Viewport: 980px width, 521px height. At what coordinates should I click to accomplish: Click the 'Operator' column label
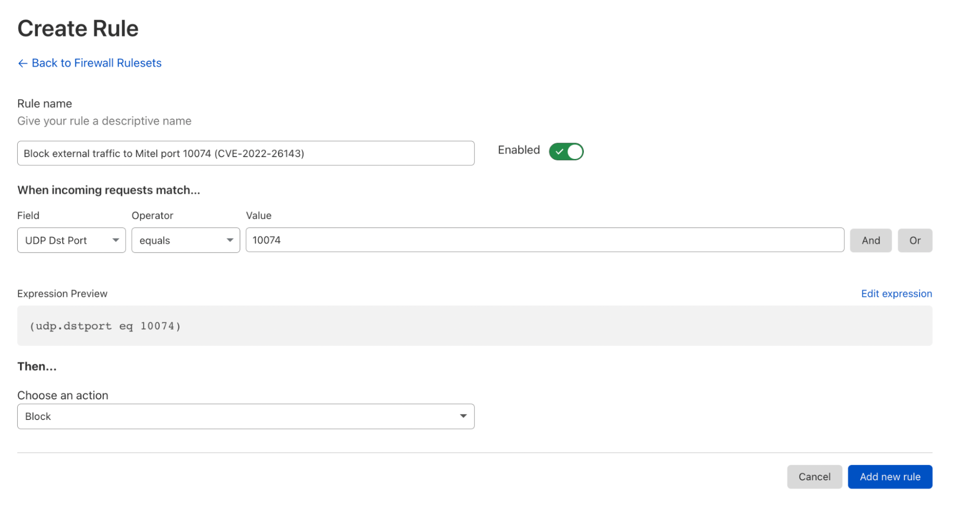click(x=152, y=215)
